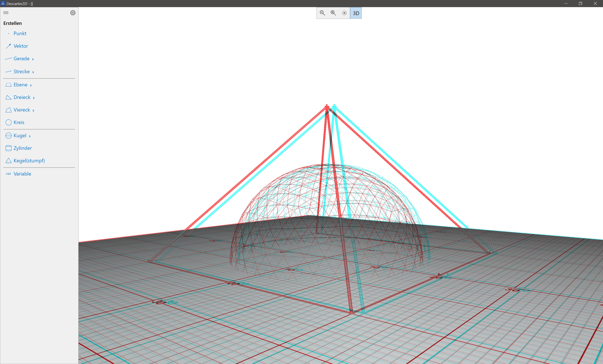Open settings via the gear icon
This screenshot has height=364, width=603.
73,13
